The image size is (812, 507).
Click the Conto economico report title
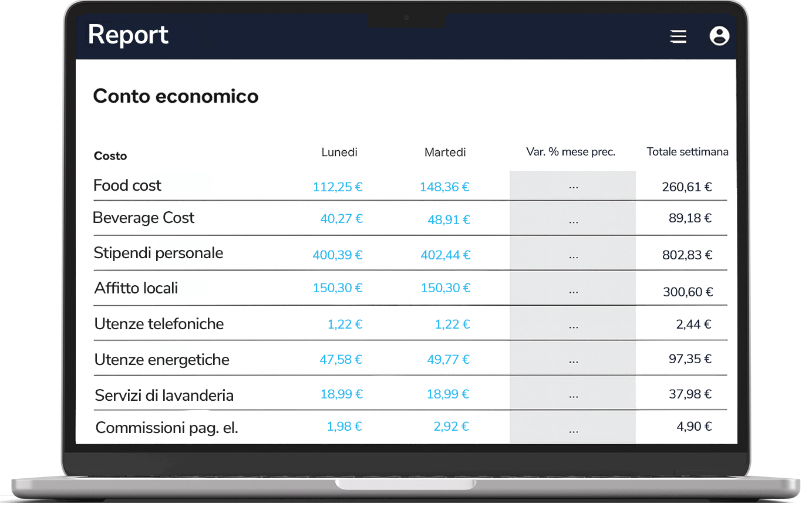pos(176,96)
